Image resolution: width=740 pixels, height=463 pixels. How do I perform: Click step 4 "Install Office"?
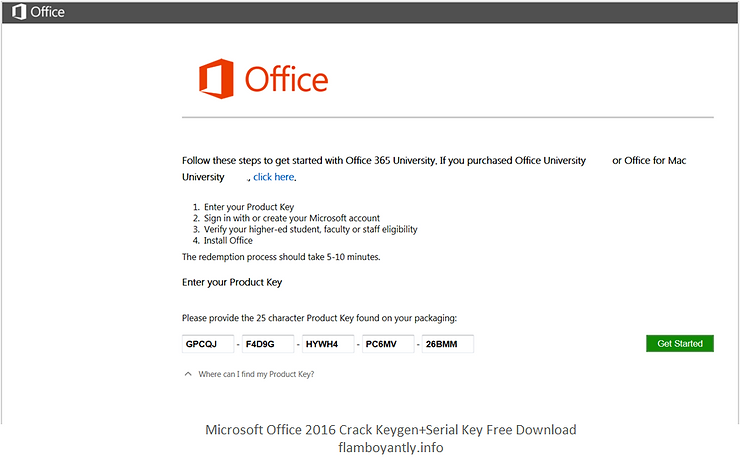pos(228,241)
